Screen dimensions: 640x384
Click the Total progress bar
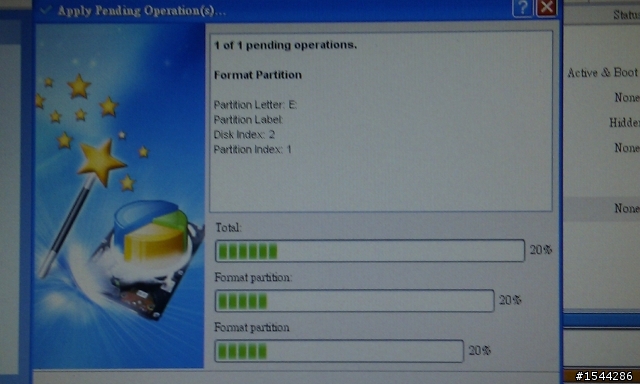pyautogui.click(x=370, y=251)
